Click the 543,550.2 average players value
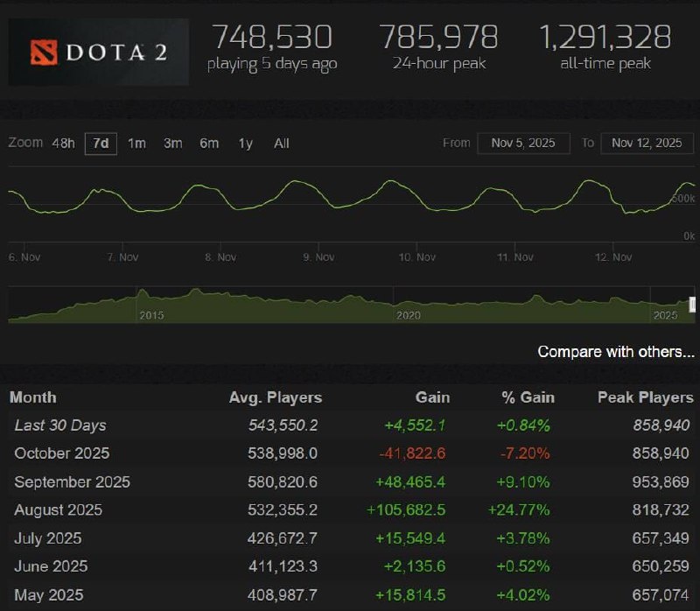The image size is (700, 611). (x=283, y=425)
